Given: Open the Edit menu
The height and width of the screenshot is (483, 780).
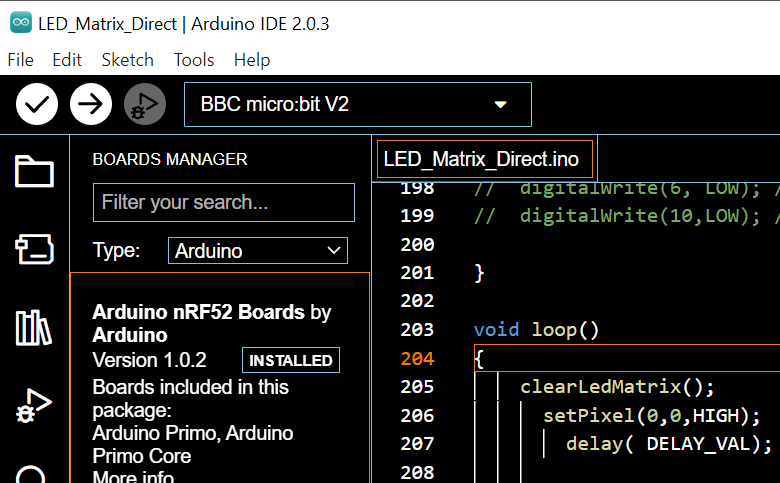Looking at the screenshot, I should pyautogui.click(x=67, y=60).
